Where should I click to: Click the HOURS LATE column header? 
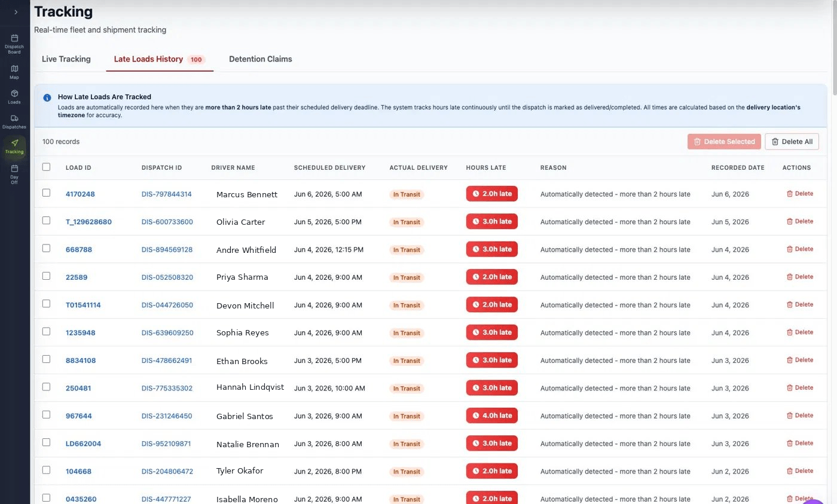coord(486,168)
